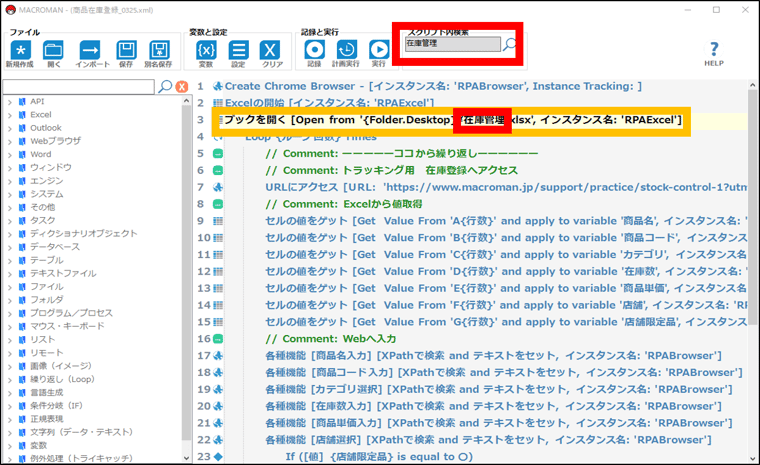This screenshot has width=760, height=465.
Task: Open the 変数 (Variables) manager
Action: coord(205,50)
